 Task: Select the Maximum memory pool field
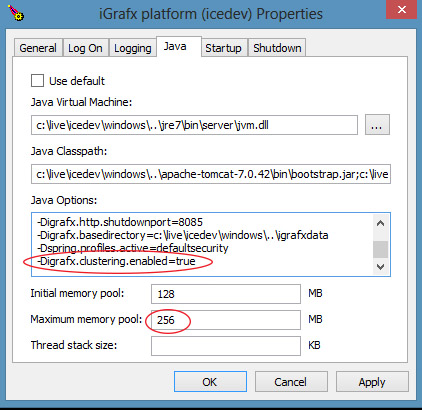tap(226, 320)
